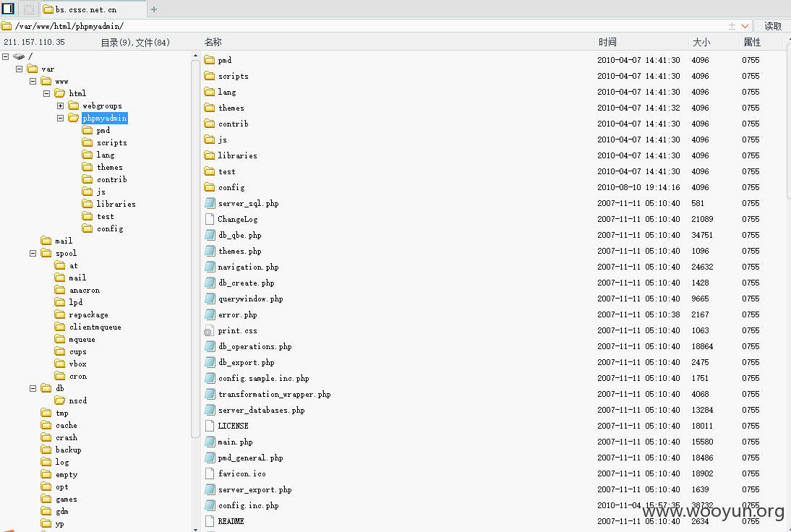
Task: Select the libraries folder in the tree
Action: tap(116, 204)
